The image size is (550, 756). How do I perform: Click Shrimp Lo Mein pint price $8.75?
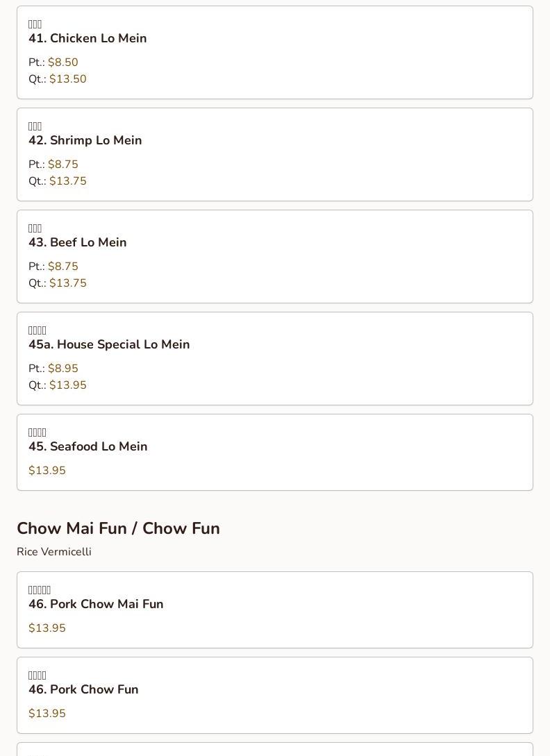(62, 165)
